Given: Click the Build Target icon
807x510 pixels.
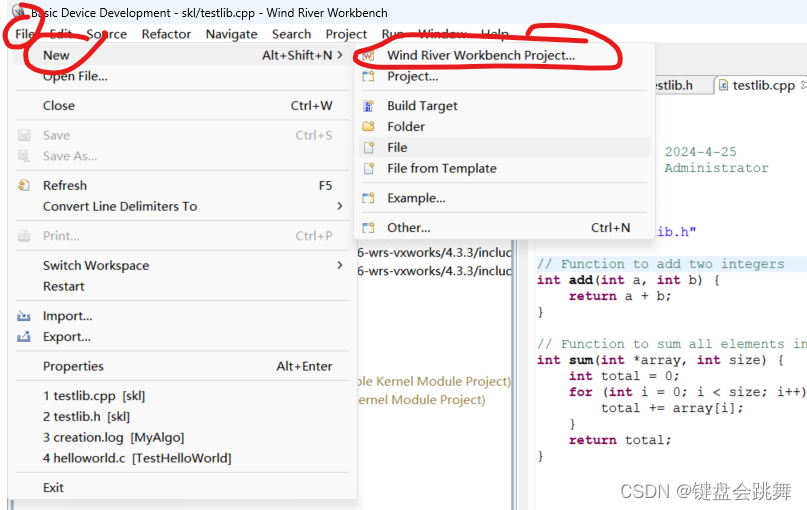Looking at the screenshot, I should coord(369,106).
